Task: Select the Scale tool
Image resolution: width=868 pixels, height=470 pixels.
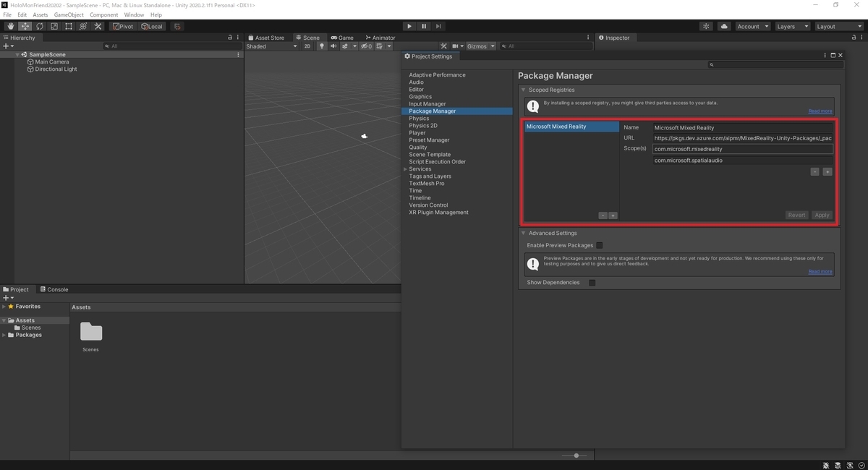Action: tap(54, 26)
